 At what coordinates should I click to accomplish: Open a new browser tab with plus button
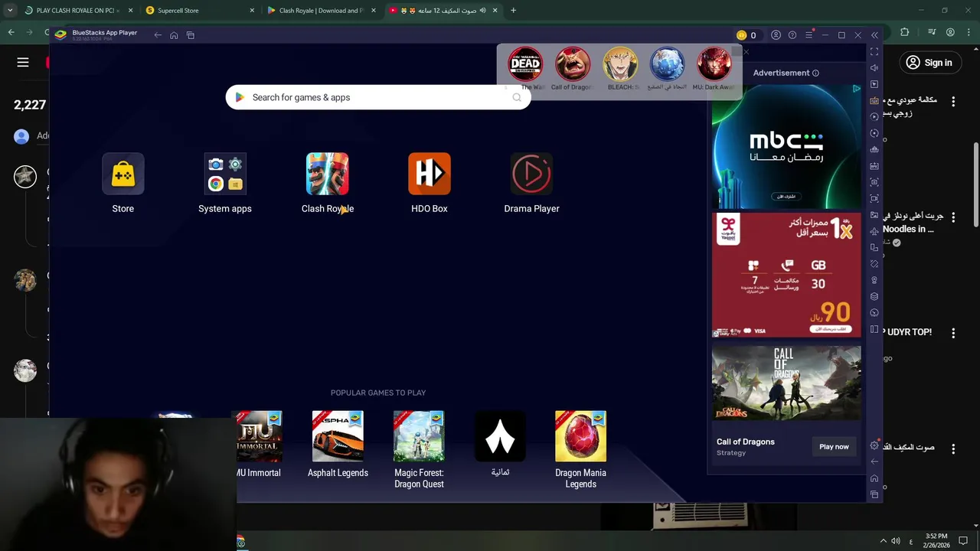coord(514,11)
